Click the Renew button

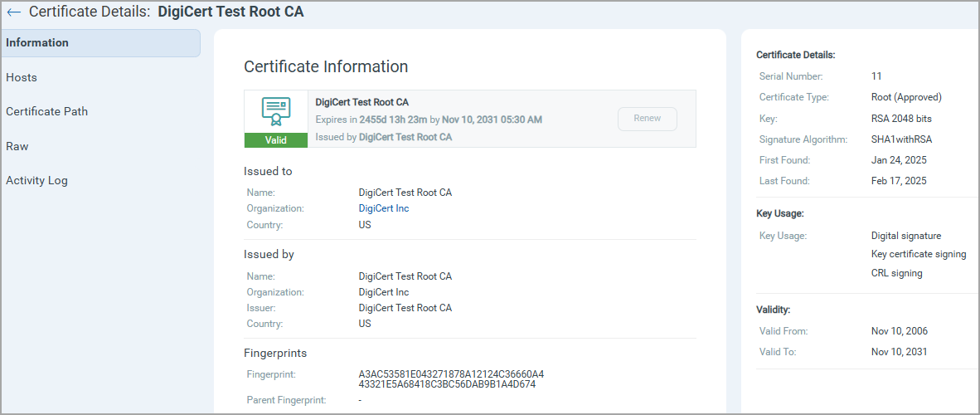(x=647, y=119)
